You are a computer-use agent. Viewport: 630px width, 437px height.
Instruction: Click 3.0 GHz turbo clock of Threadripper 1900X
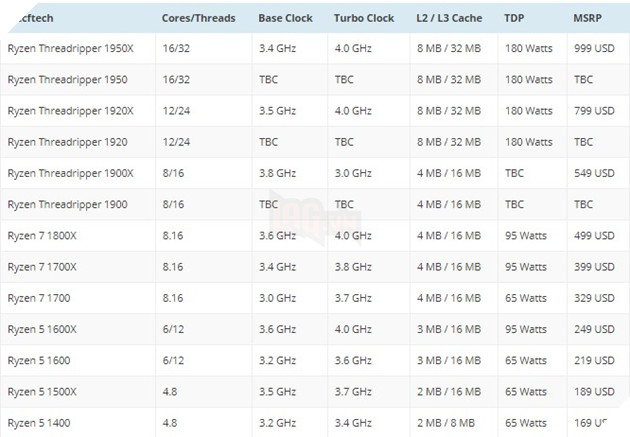click(x=353, y=173)
